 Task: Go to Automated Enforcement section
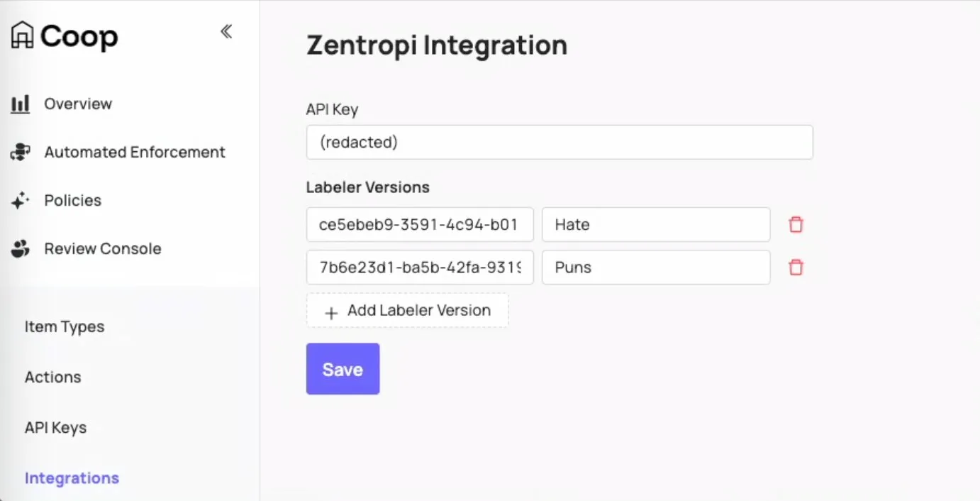135,153
